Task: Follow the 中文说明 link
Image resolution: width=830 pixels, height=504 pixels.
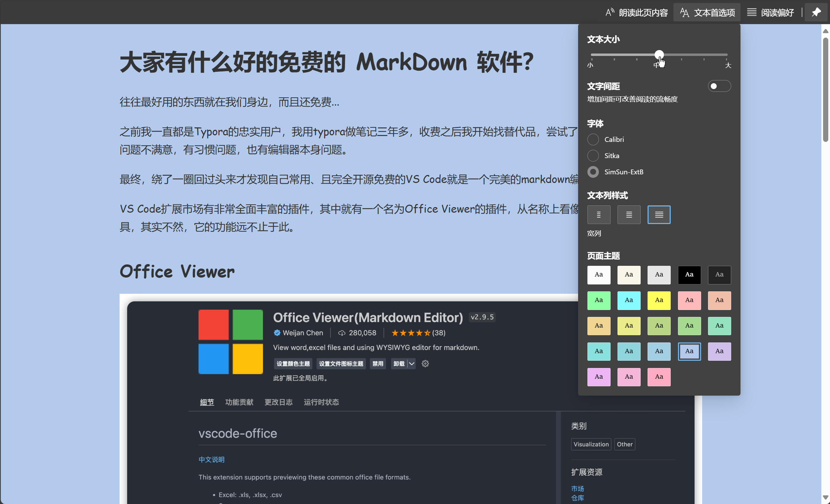Action: tap(211, 459)
